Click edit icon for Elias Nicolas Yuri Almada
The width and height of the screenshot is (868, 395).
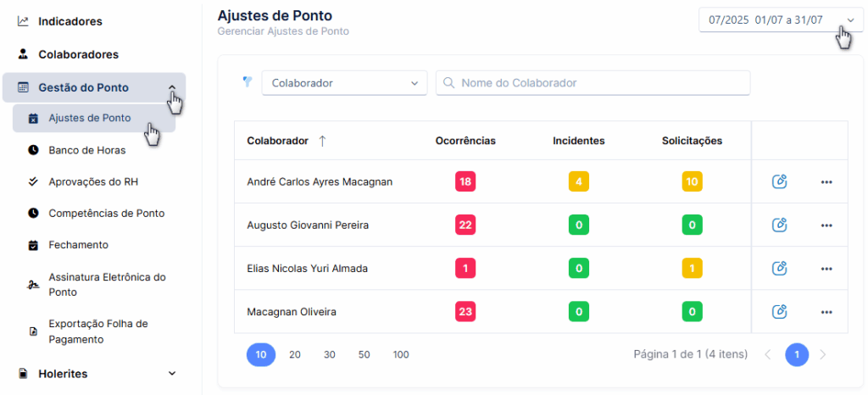point(780,269)
